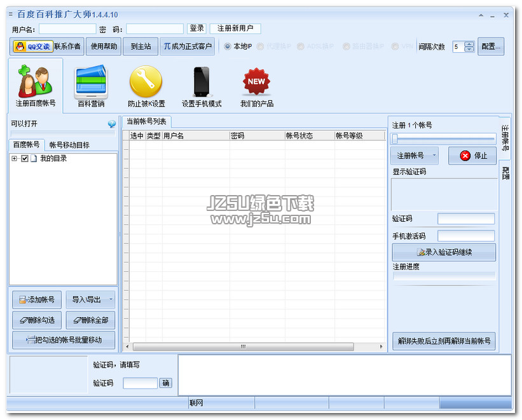Click the 登录 login button
This screenshot has width=522, height=420.
click(x=196, y=29)
